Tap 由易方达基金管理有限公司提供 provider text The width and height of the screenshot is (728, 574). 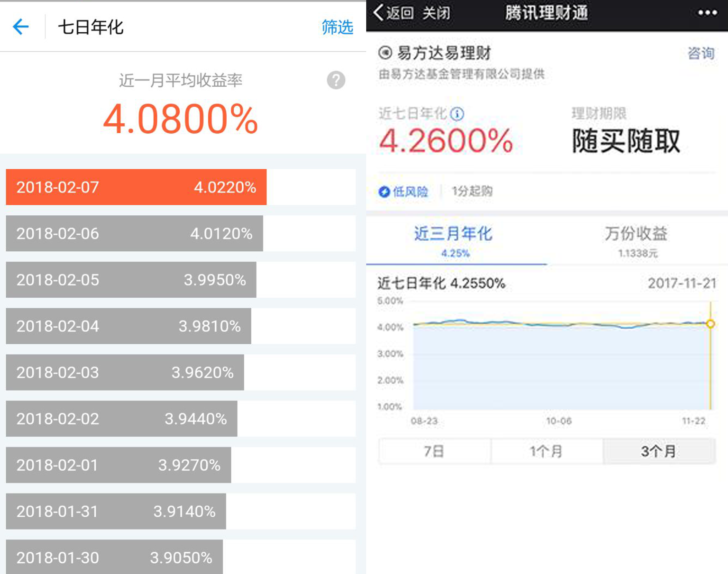pyautogui.click(x=462, y=74)
